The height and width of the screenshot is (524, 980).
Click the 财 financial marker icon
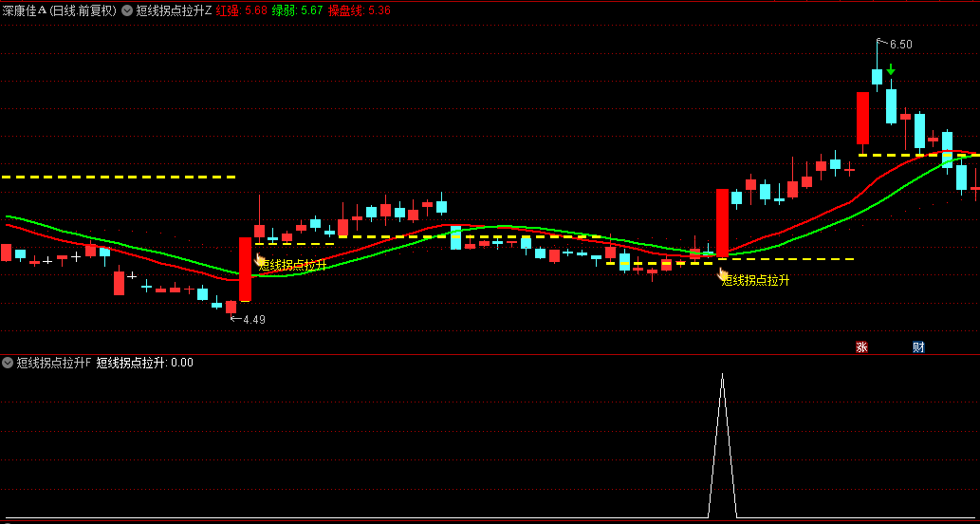click(918, 347)
